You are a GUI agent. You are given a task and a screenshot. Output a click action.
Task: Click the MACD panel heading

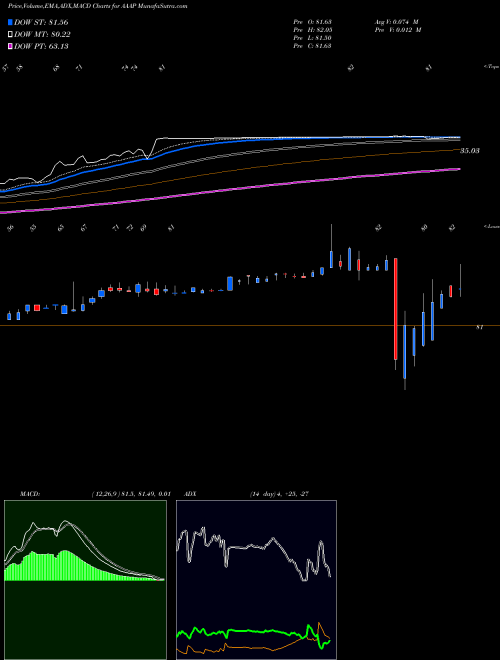tap(30, 494)
